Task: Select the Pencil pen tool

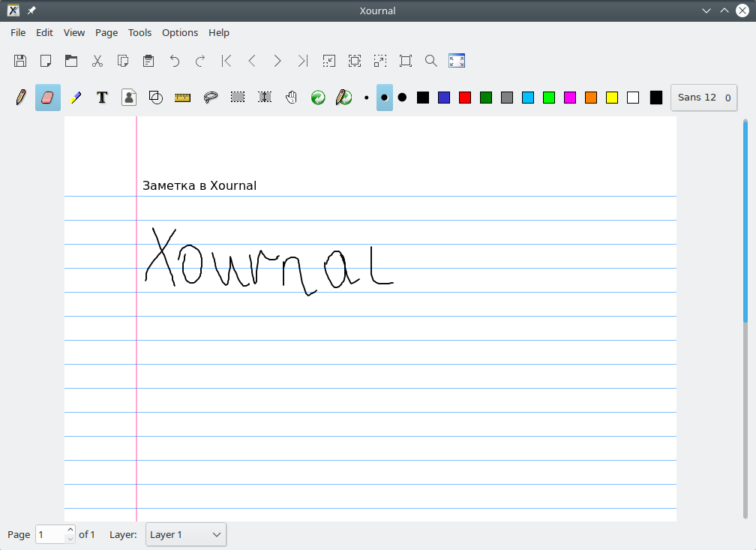Action: click(x=21, y=98)
